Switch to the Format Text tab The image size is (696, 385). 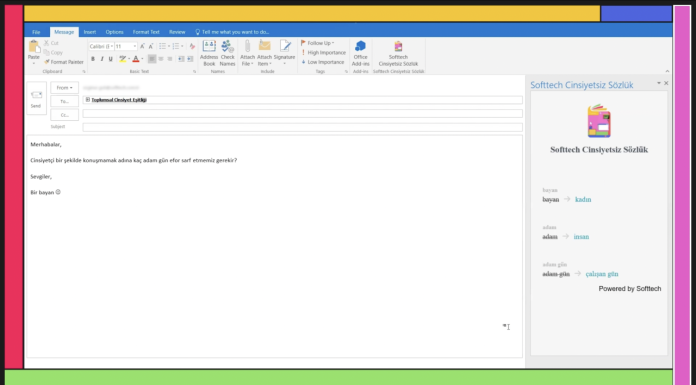pyautogui.click(x=146, y=32)
